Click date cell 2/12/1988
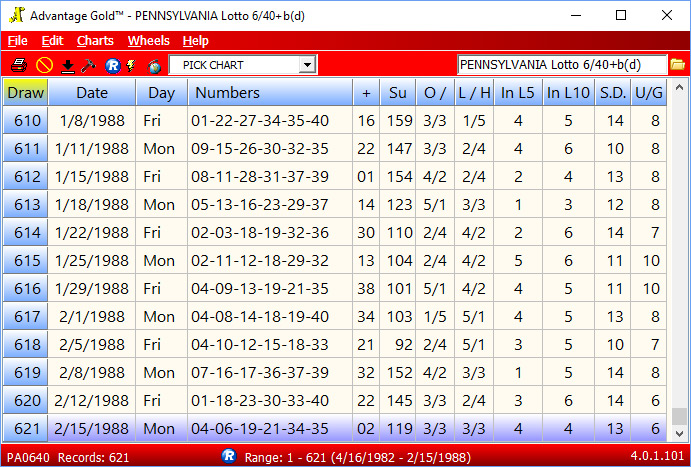 (92, 400)
